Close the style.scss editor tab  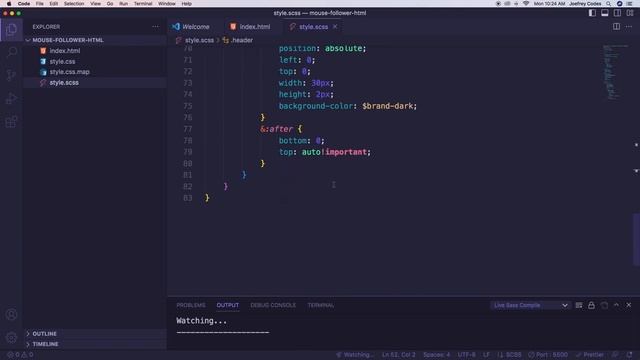pyautogui.click(x=335, y=27)
